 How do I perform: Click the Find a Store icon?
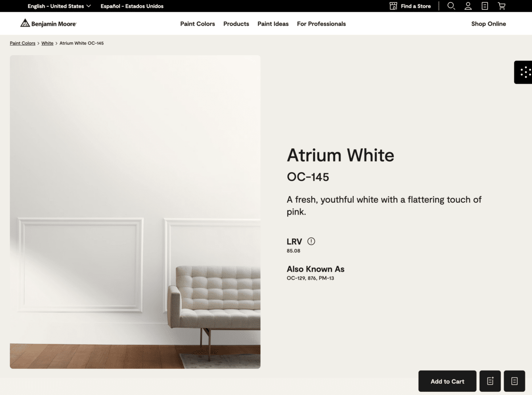click(x=393, y=6)
